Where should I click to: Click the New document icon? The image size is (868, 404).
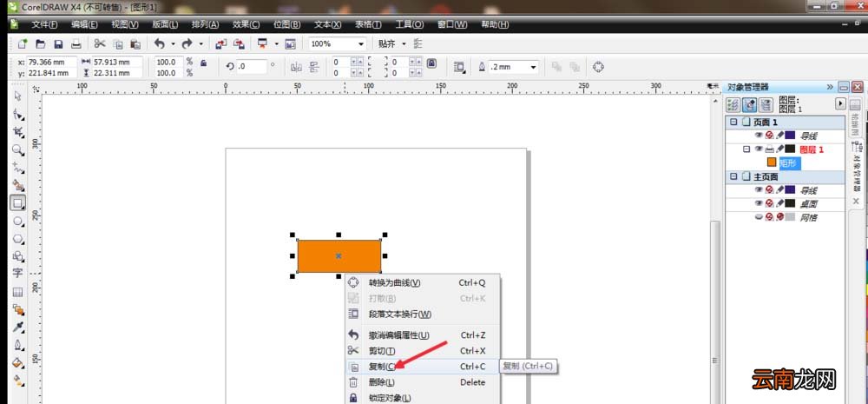point(23,43)
